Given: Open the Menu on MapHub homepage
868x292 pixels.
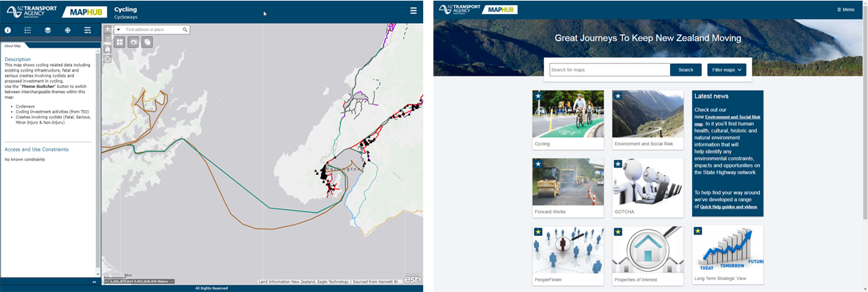Looking at the screenshot, I should click(845, 10).
